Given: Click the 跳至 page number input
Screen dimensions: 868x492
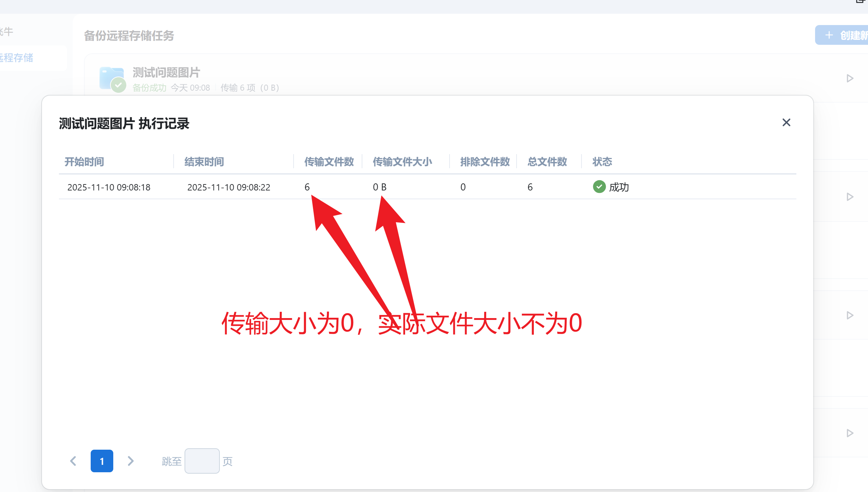Looking at the screenshot, I should tap(202, 461).
